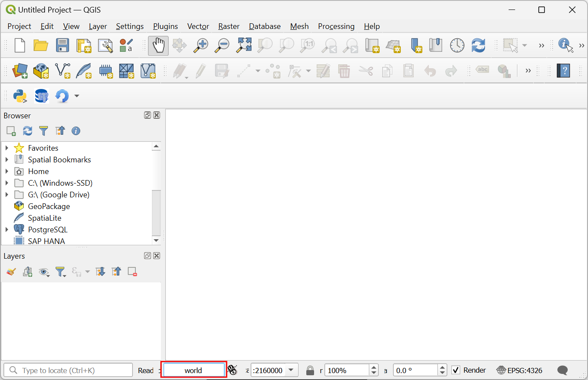The image size is (588, 380).
Task: Click the Refresh map canvas icon
Action: click(478, 45)
